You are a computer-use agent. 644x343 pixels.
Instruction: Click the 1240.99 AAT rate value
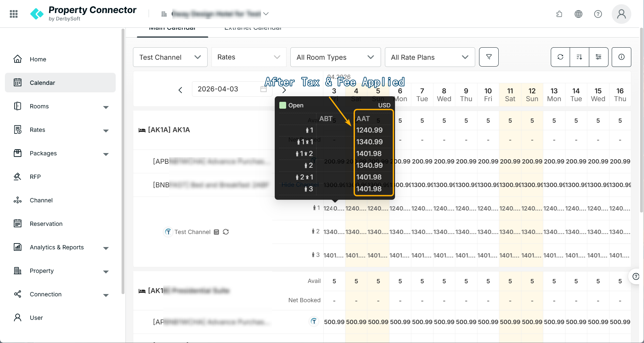(x=369, y=130)
